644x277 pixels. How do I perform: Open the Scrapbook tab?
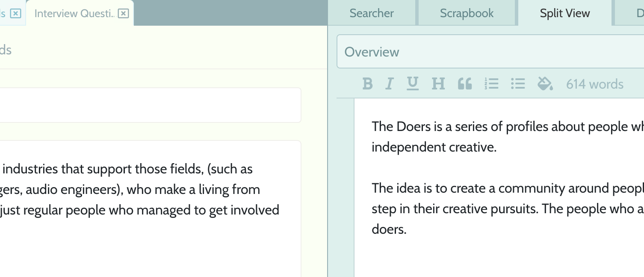[x=467, y=13]
